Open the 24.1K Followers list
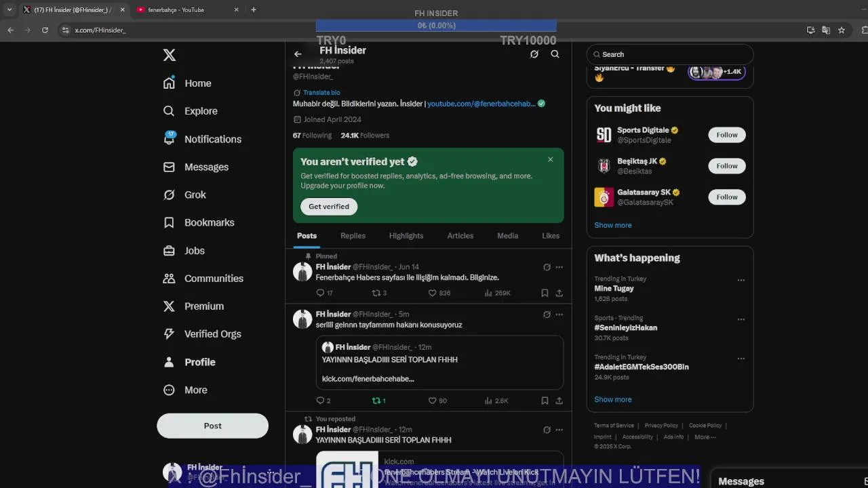868x488 pixels. (x=365, y=136)
